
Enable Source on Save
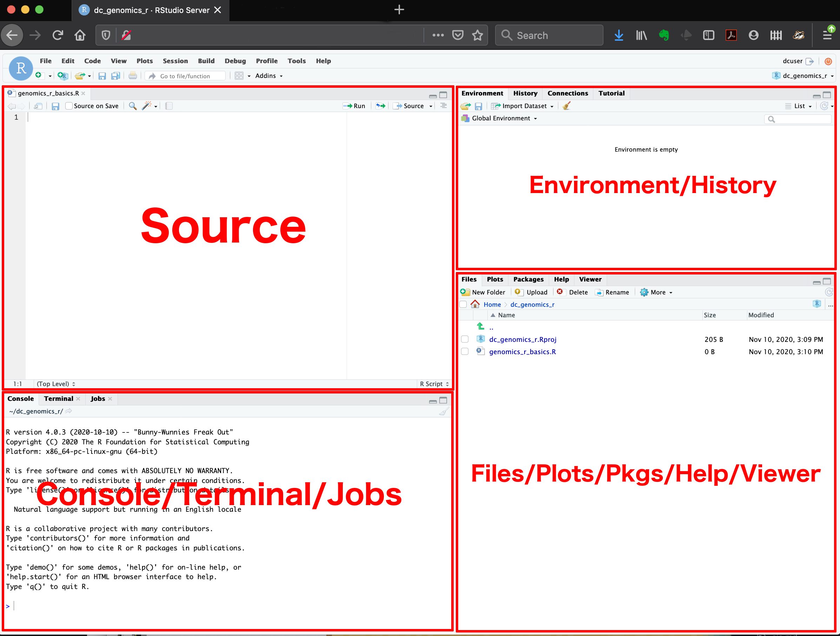(69, 106)
